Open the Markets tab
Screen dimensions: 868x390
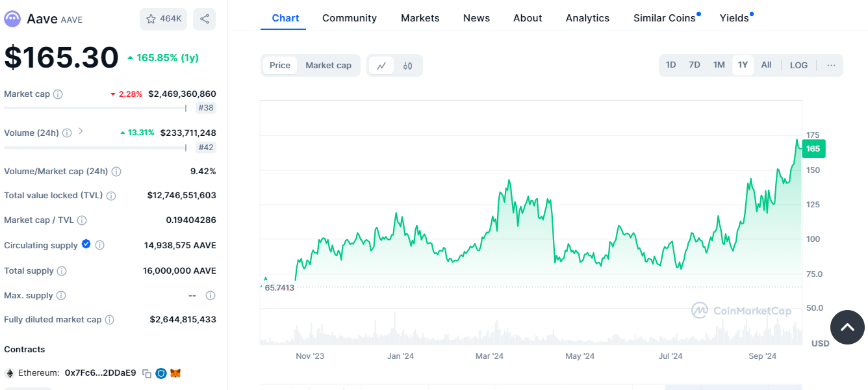[x=420, y=18]
